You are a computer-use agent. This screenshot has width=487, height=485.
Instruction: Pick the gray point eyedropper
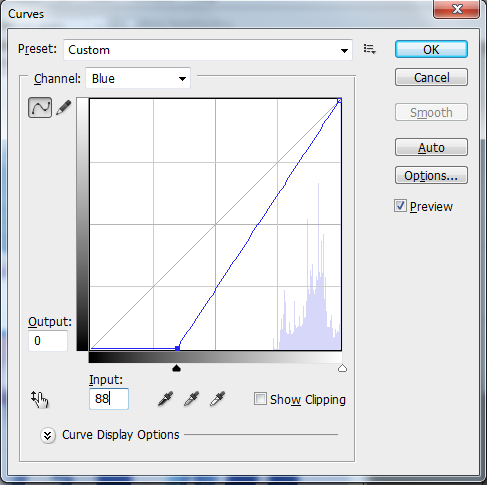click(192, 399)
